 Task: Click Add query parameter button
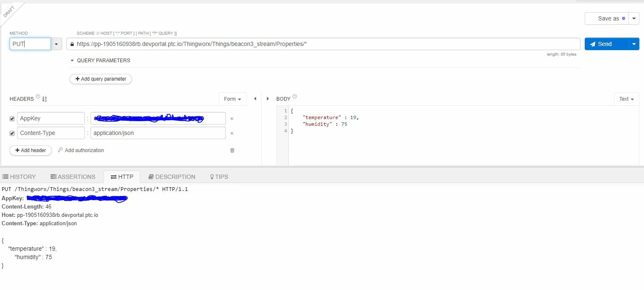[x=101, y=79]
